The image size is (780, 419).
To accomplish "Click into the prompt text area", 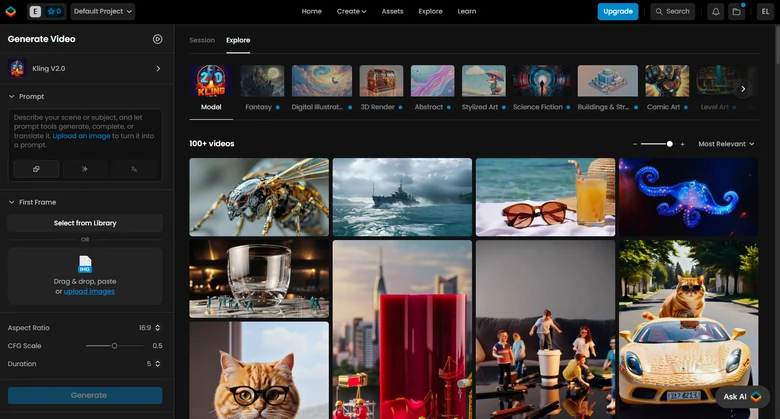I will tap(85, 131).
